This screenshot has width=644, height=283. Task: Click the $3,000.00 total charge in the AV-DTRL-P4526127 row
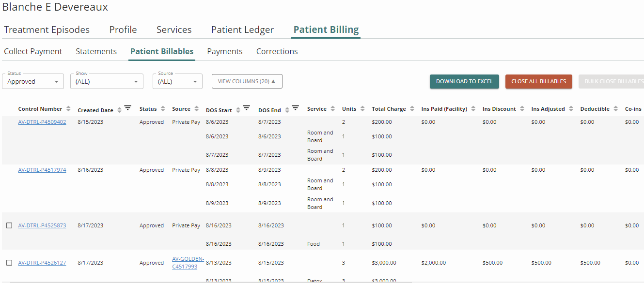pyautogui.click(x=384, y=263)
